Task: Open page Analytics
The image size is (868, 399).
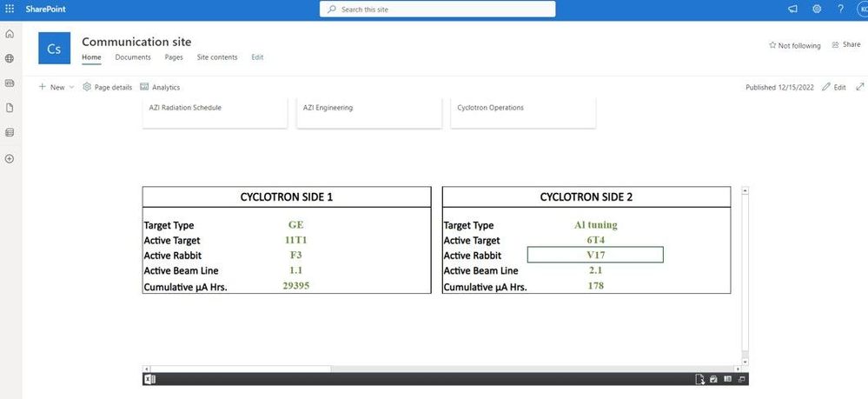Action: click(x=160, y=87)
